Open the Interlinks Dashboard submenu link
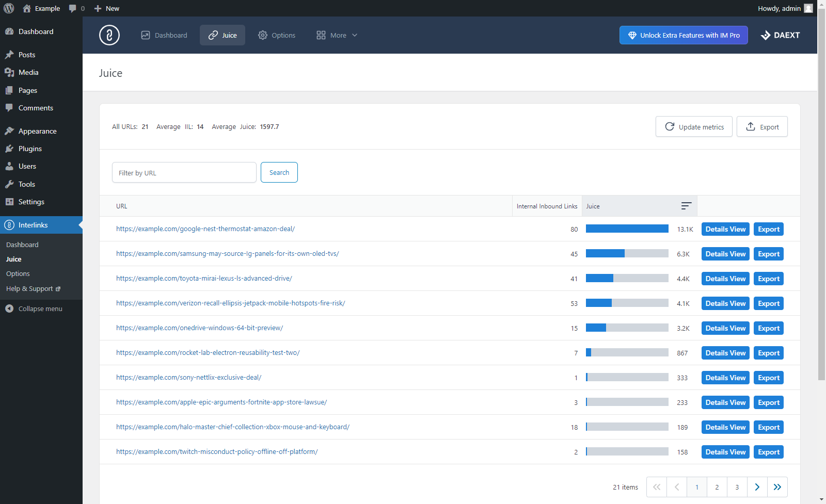The height and width of the screenshot is (504, 826). 22,245
